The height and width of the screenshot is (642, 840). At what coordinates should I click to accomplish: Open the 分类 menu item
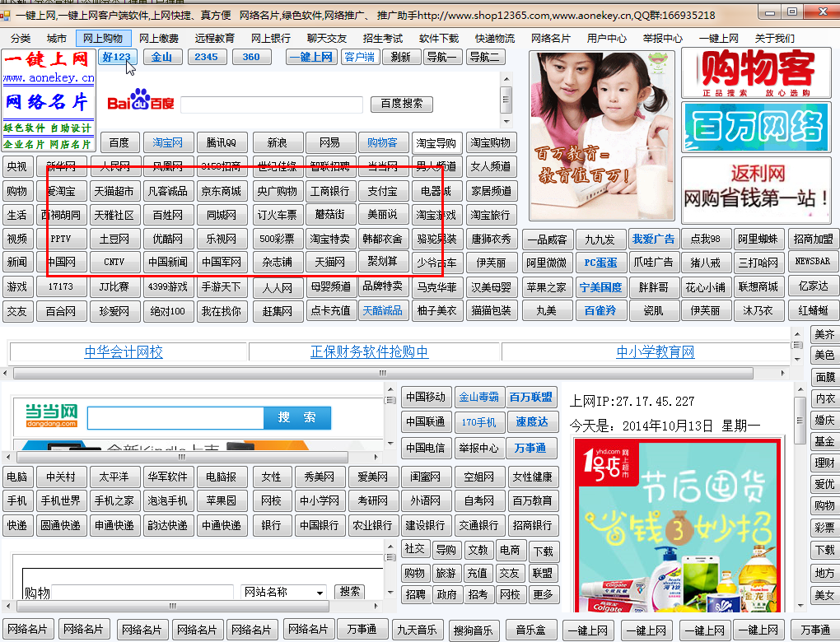pos(21,38)
